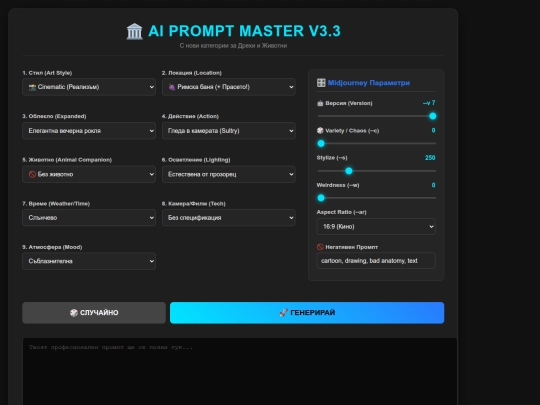Click the Stylize (--s) label
Viewport: 540px width, 405px height.
(332, 158)
